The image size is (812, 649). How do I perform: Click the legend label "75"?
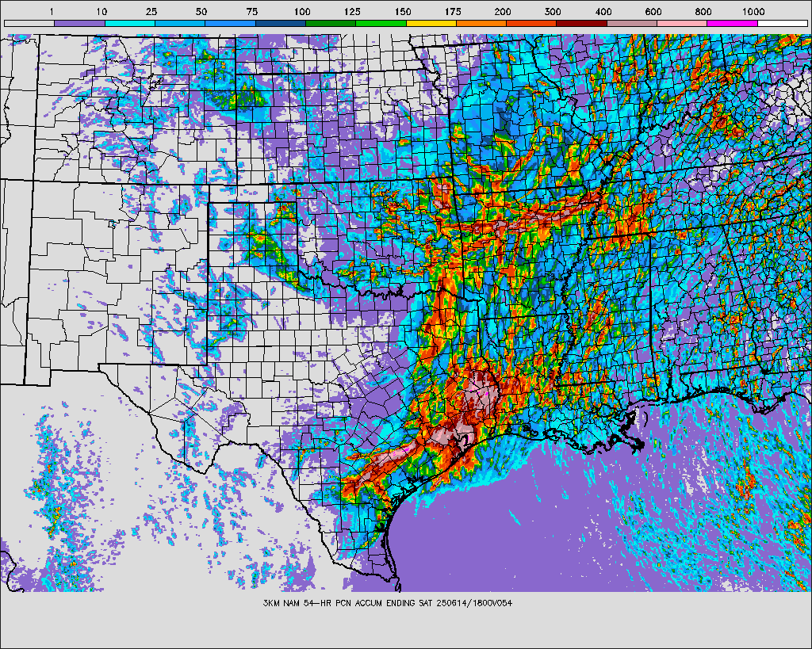coord(252,11)
